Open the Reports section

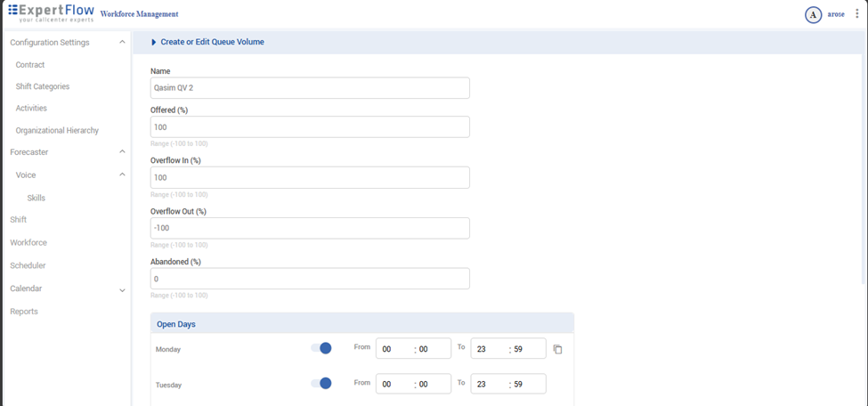[24, 312]
